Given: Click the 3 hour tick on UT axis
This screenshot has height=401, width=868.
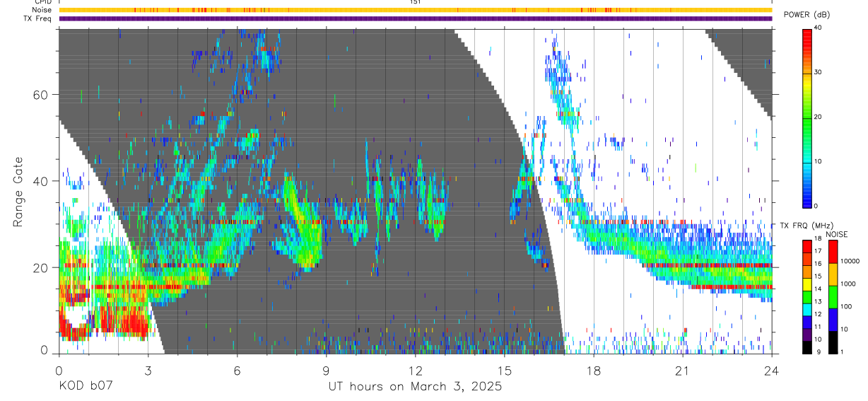Looking at the screenshot, I should point(148,370).
